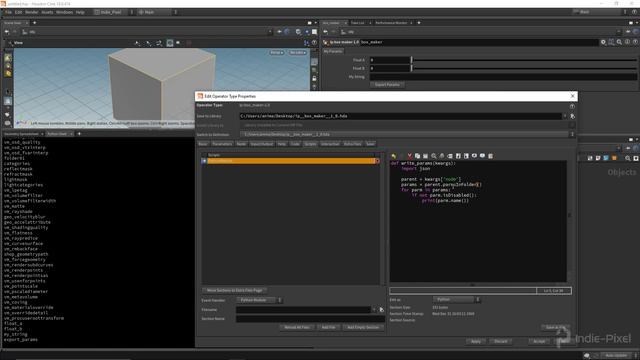Click the Apply button
This screenshot has width=640, height=360.
(476, 341)
